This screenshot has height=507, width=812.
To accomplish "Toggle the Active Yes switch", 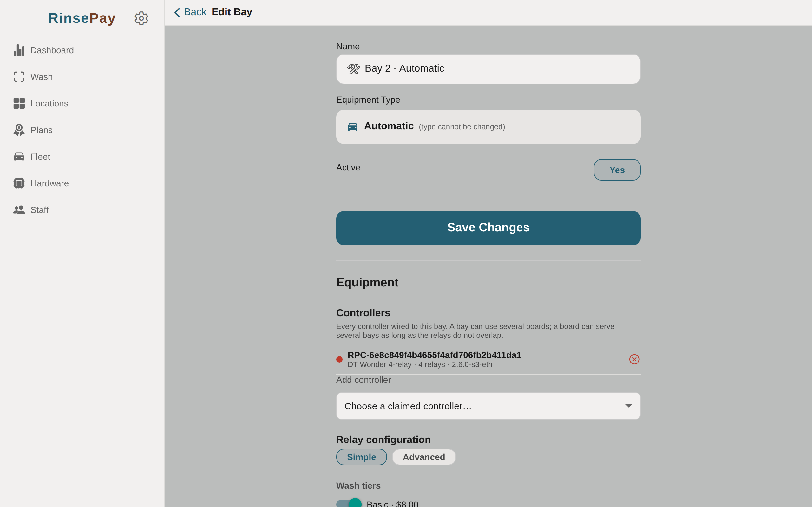I will 617,170.
